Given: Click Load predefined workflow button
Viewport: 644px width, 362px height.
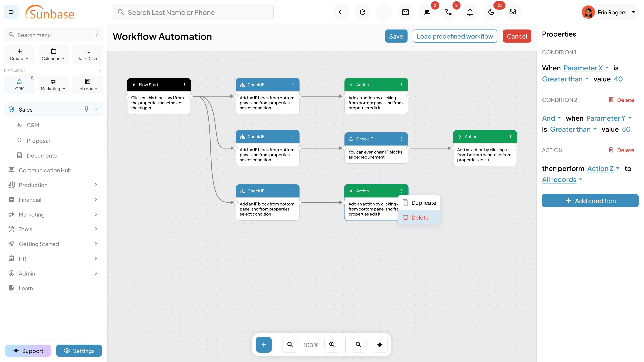Looking at the screenshot, I should [x=455, y=36].
